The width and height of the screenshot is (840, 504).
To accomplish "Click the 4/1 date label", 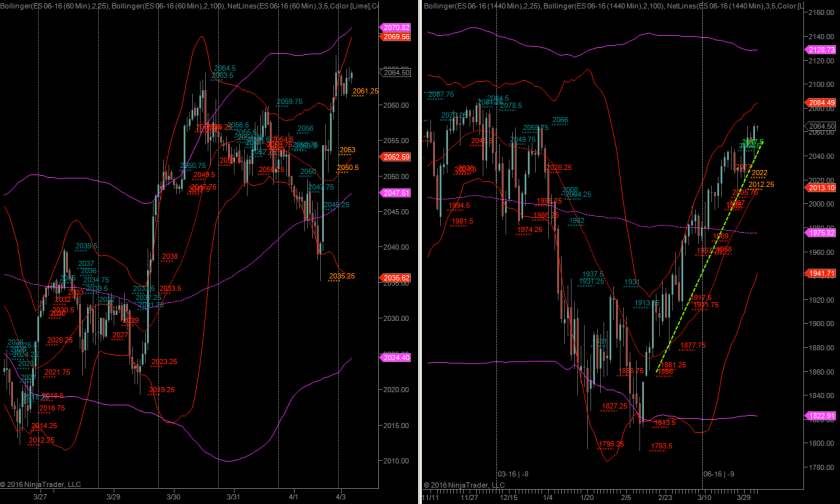I will 293,497.
